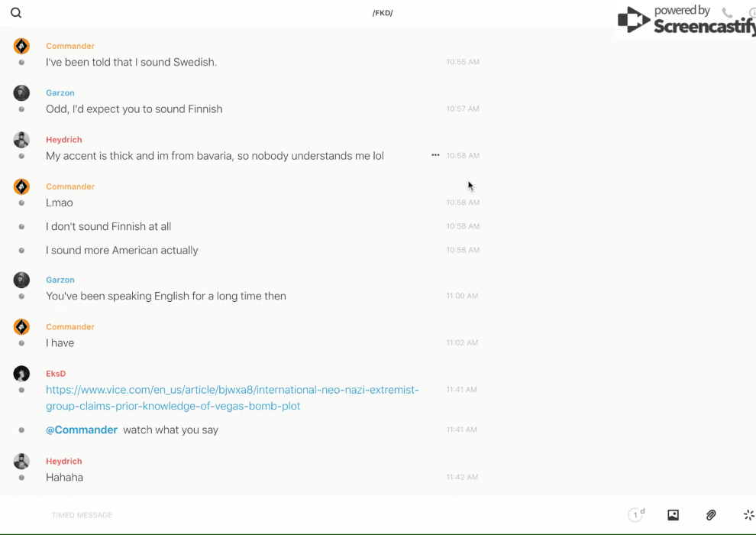Start a voice call with phone icon
The height and width of the screenshot is (535, 756).
pos(727,13)
